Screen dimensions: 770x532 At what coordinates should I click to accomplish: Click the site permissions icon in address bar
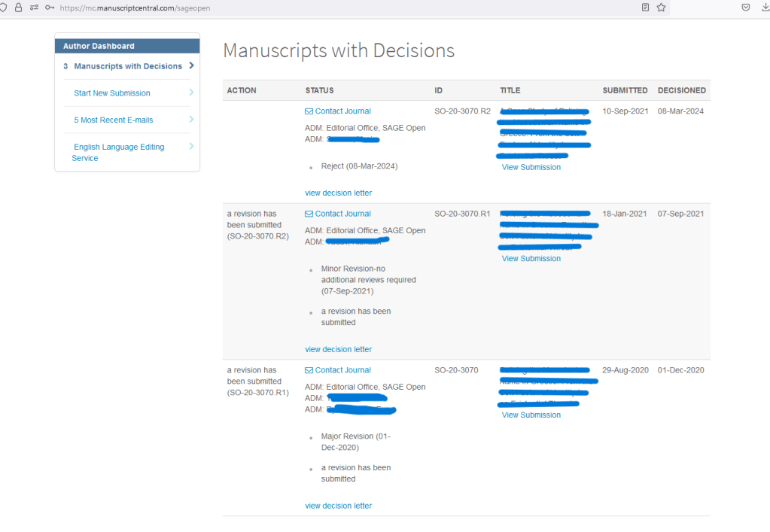(35, 8)
